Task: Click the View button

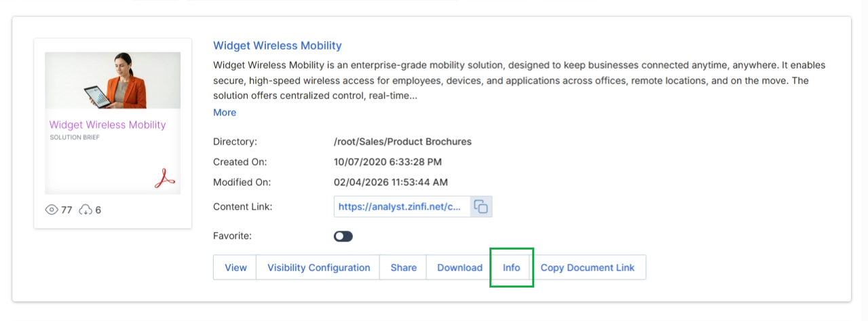Action: coord(235,267)
